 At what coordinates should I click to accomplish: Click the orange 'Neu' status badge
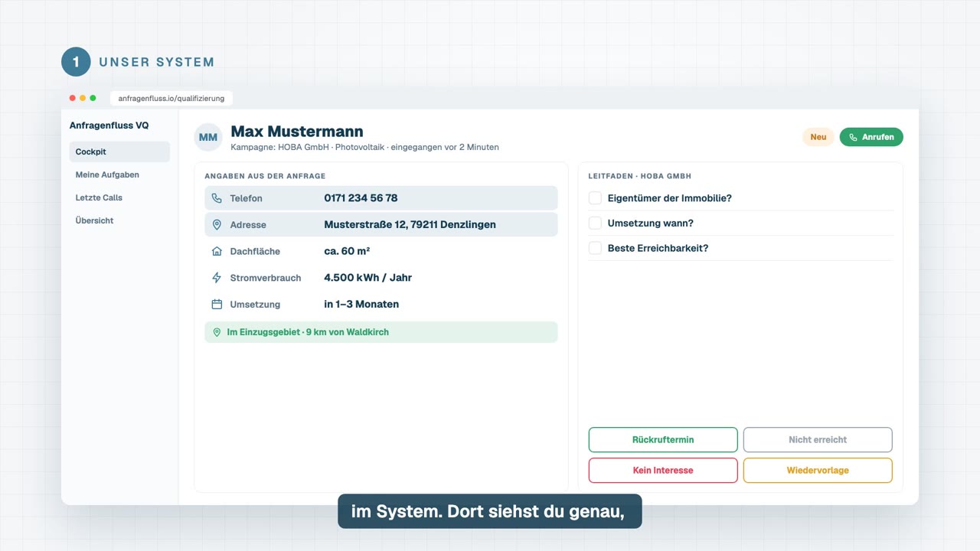coord(818,137)
